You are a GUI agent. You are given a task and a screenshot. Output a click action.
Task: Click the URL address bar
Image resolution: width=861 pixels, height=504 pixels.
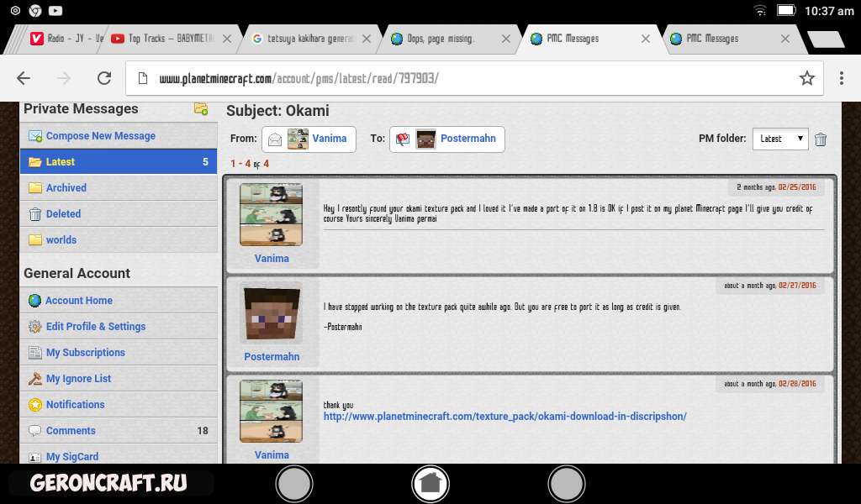coord(462,78)
